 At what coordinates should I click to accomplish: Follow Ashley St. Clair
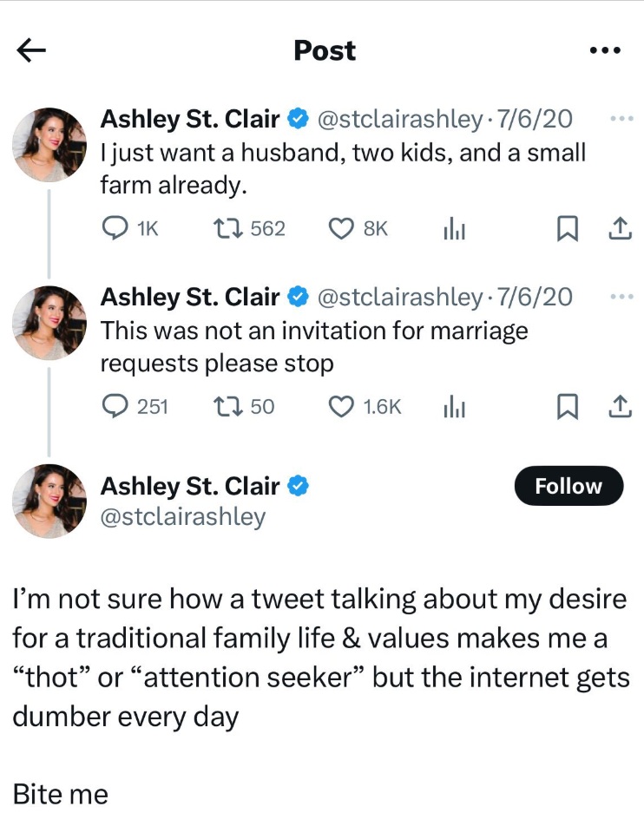pyautogui.click(x=568, y=486)
